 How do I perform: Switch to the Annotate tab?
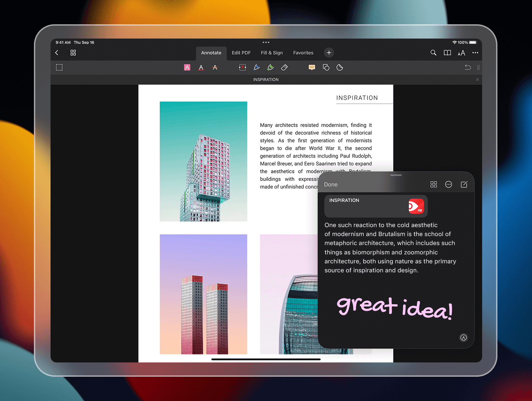pyautogui.click(x=211, y=53)
